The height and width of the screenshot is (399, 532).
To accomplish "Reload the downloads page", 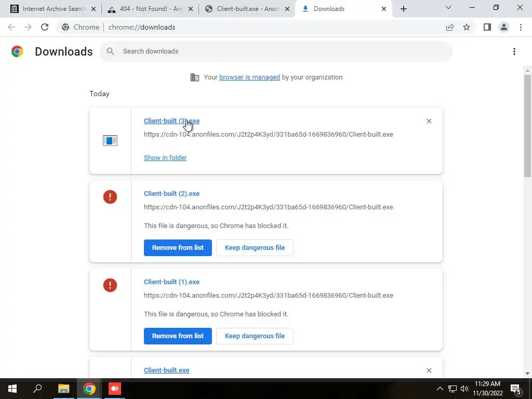I will pyautogui.click(x=45, y=27).
